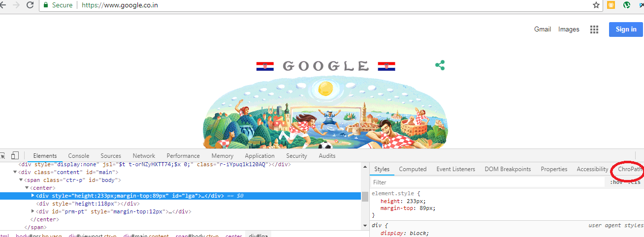644x237 pixels.
Task: Click the browser reload icon
Action: pos(30,5)
